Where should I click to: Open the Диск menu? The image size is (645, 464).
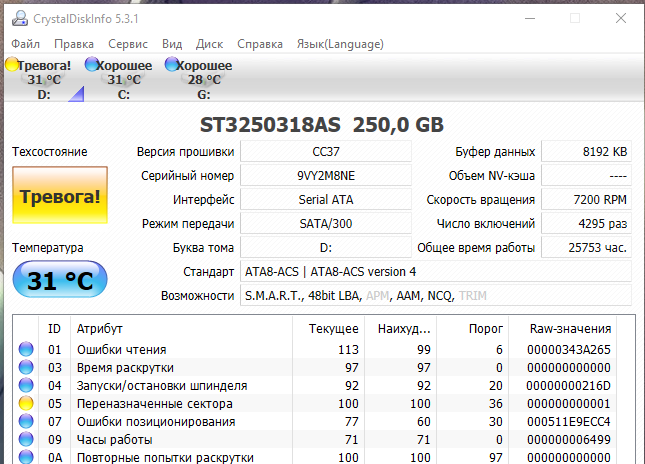tap(209, 44)
